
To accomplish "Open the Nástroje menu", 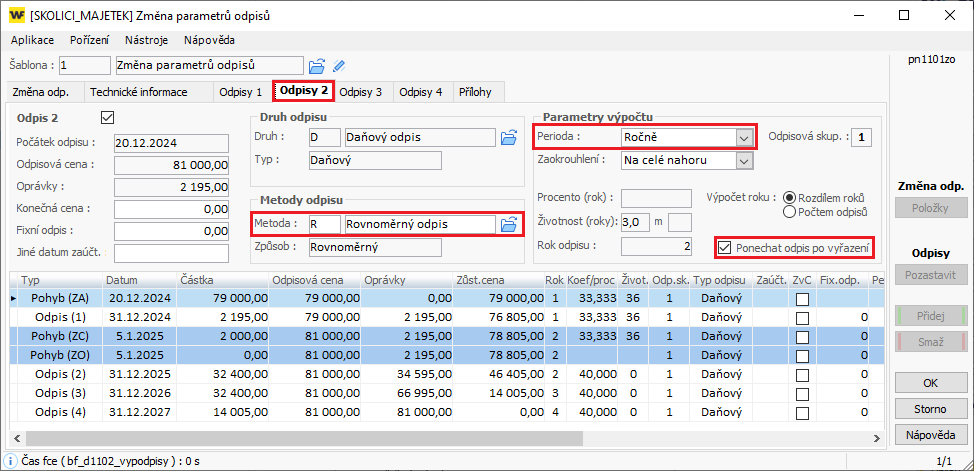I will [x=146, y=40].
